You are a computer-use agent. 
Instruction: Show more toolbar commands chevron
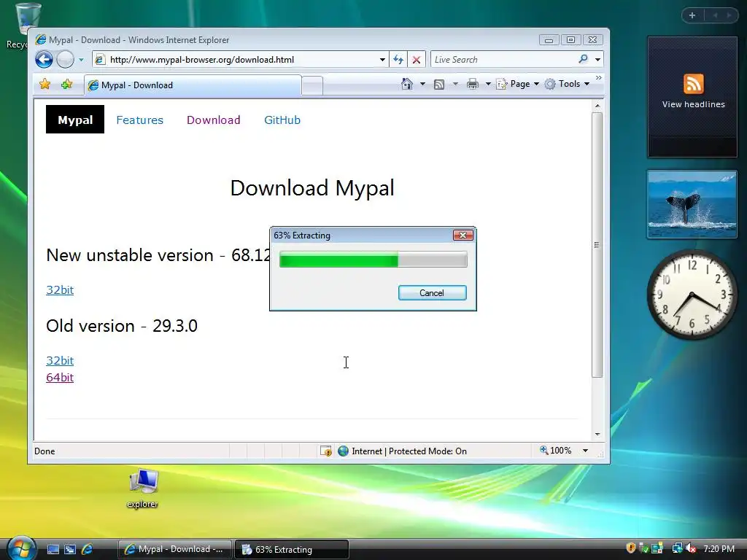(x=599, y=77)
